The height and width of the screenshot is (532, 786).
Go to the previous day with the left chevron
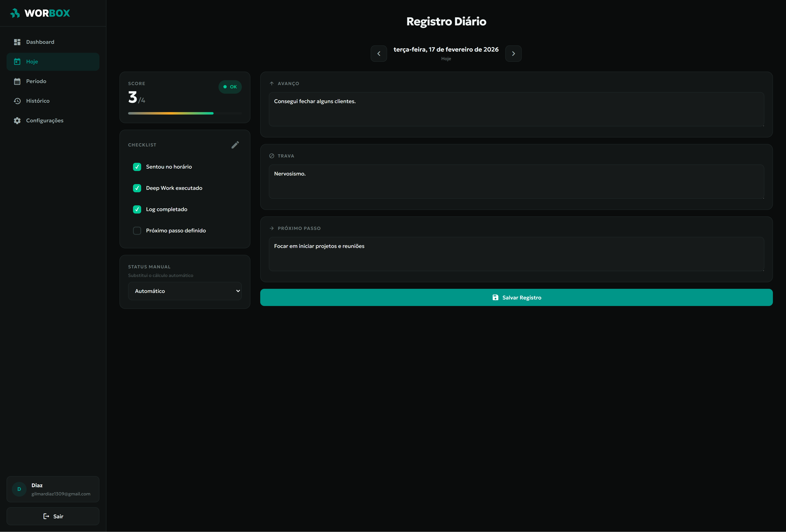click(x=379, y=53)
